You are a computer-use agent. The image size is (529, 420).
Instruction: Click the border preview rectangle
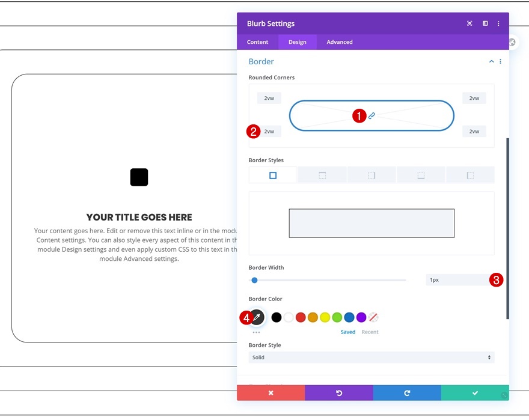coord(372,223)
